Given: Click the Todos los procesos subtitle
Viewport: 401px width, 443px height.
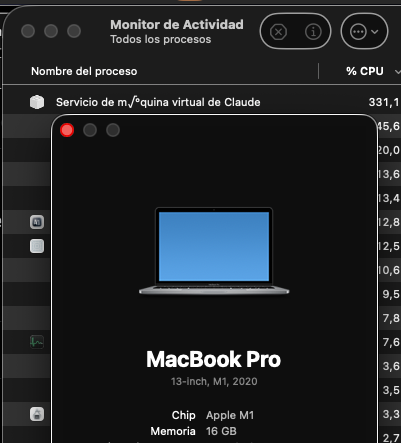Looking at the screenshot, I should [x=161, y=39].
